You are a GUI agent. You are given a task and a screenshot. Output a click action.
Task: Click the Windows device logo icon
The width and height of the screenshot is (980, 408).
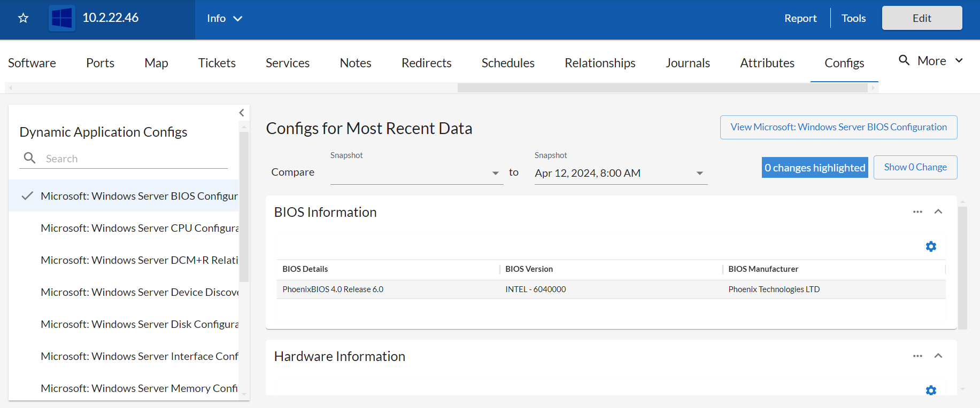click(62, 18)
